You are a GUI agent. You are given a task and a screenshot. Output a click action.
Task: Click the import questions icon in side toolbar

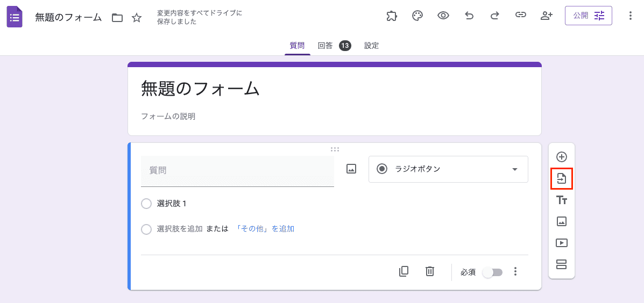point(562,179)
